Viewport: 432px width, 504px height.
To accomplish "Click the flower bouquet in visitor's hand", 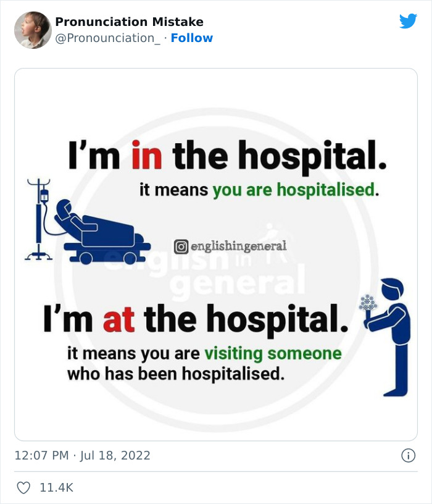I will click(x=368, y=304).
